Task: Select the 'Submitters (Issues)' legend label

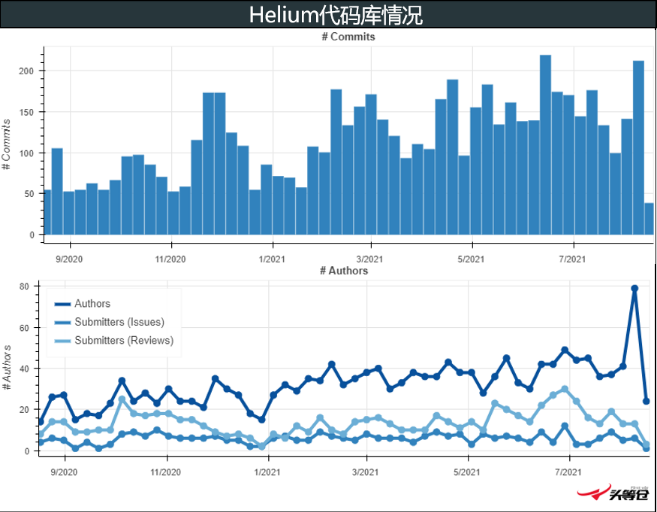Action: point(119,322)
